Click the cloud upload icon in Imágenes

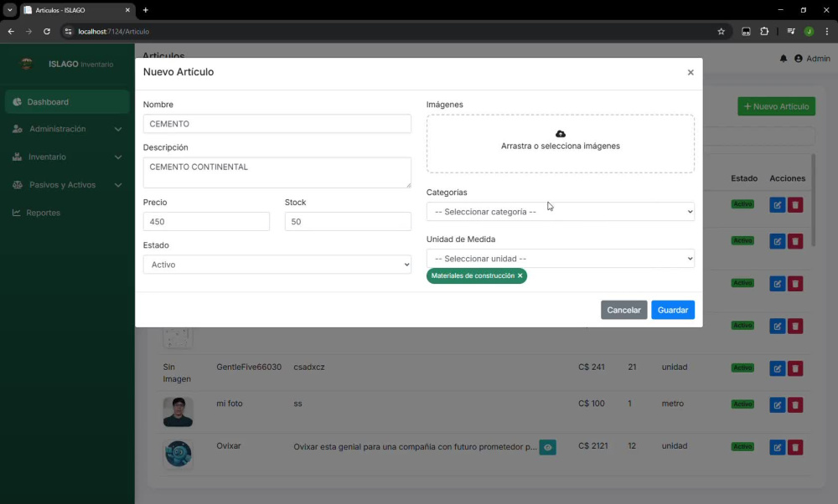coord(560,133)
